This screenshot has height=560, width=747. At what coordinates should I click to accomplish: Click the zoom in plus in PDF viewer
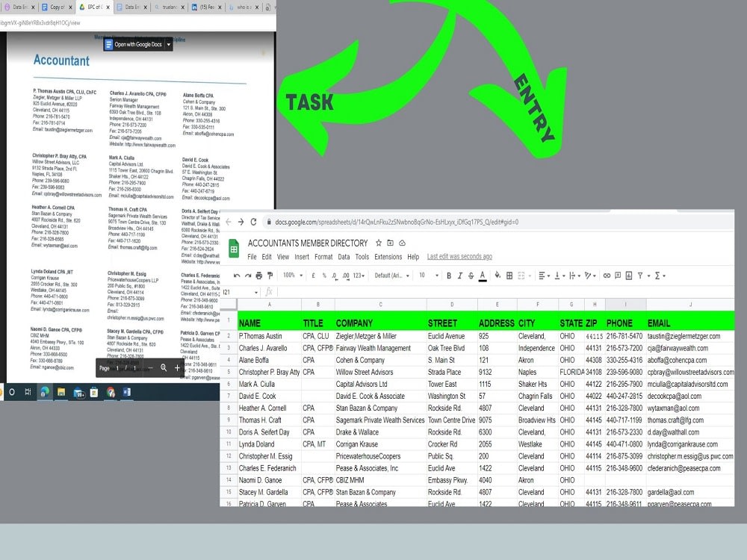(x=177, y=367)
